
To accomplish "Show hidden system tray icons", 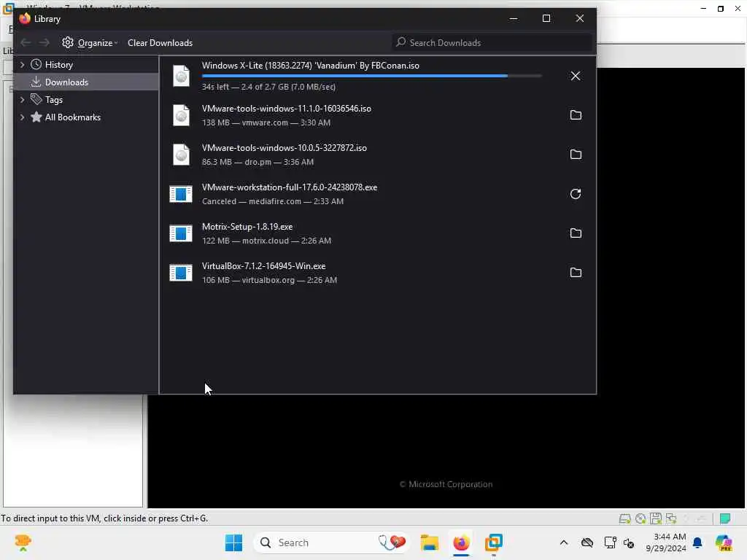I will 564,542.
